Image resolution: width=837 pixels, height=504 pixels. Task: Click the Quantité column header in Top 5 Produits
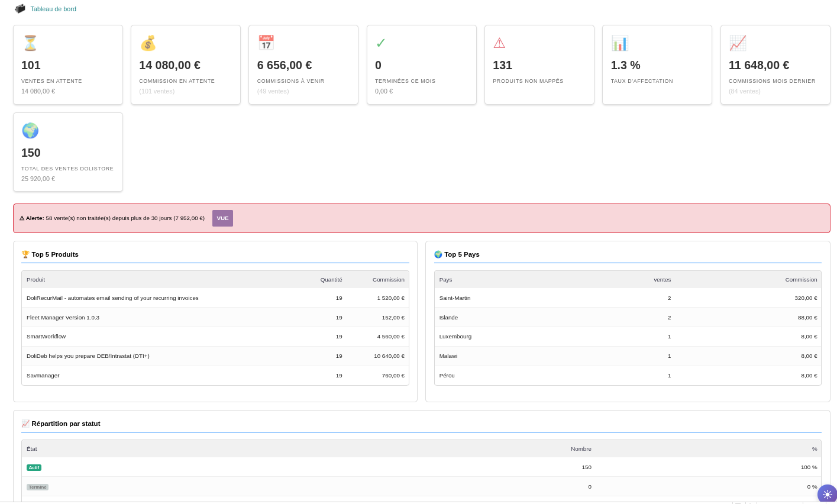331,280
